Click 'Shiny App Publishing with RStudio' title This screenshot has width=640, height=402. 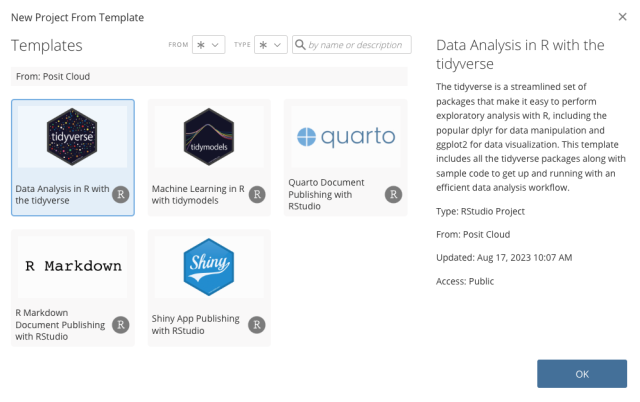click(x=196, y=325)
